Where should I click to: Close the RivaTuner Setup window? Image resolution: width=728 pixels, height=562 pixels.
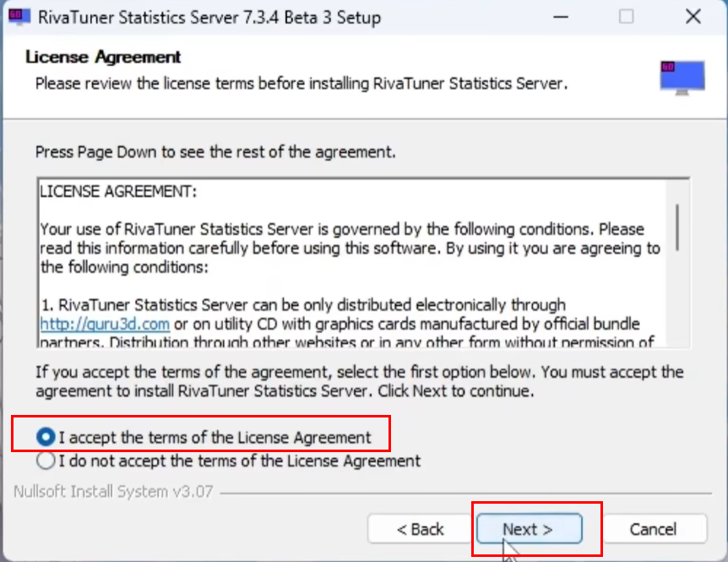(693, 17)
